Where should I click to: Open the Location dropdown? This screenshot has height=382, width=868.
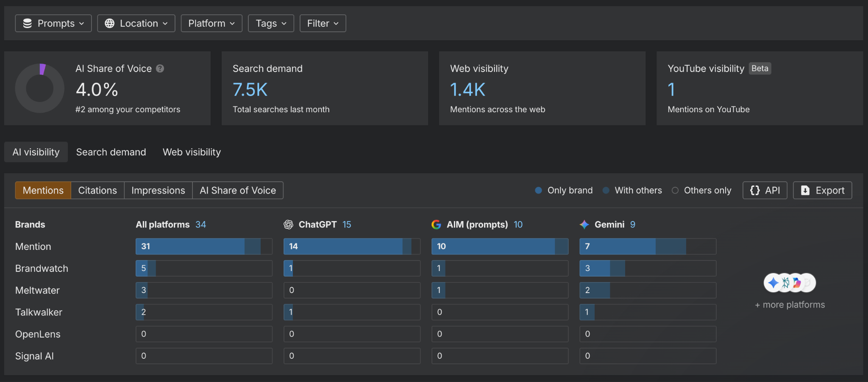click(x=136, y=23)
